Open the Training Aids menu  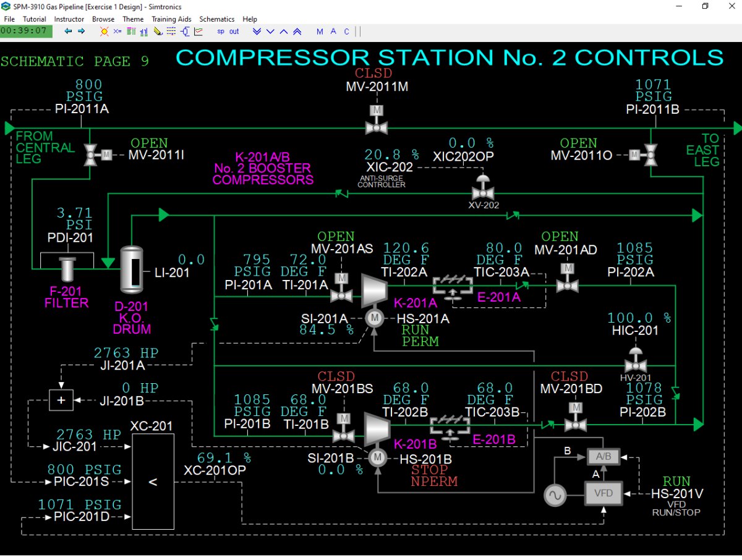172,19
